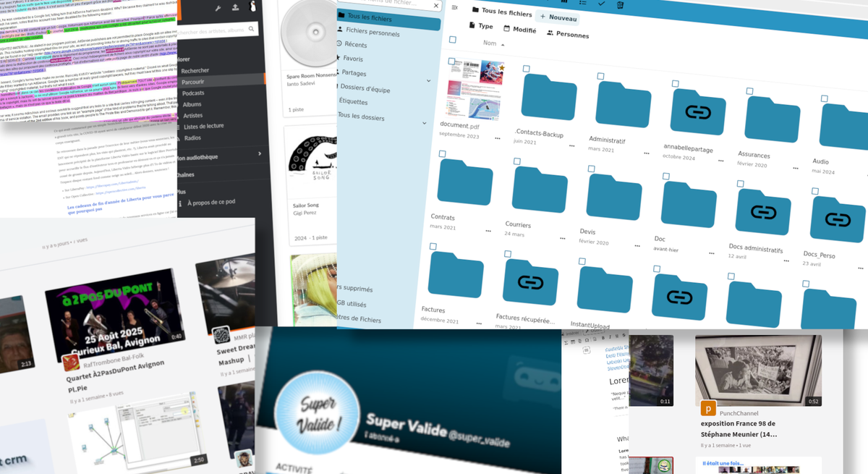Select the Courriers folder checkbox
The image size is (868, 474).
pos(516,161)
